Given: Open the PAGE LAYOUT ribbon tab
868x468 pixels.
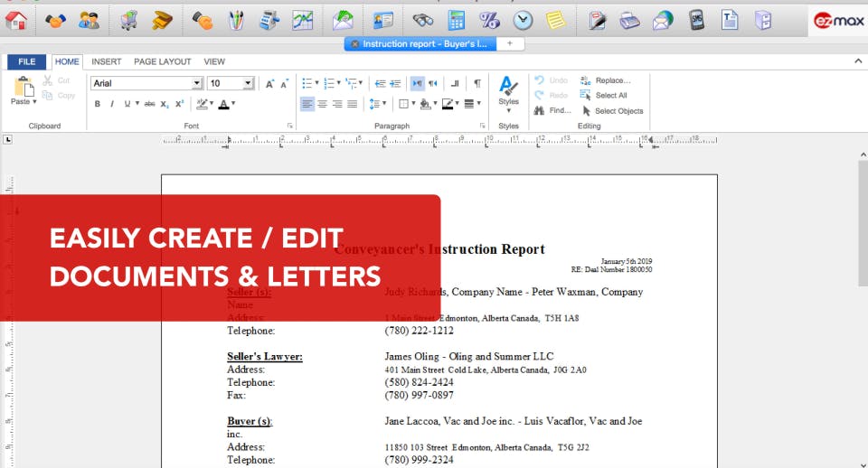Looking at the screenshot, I should (x=163, y=61).
